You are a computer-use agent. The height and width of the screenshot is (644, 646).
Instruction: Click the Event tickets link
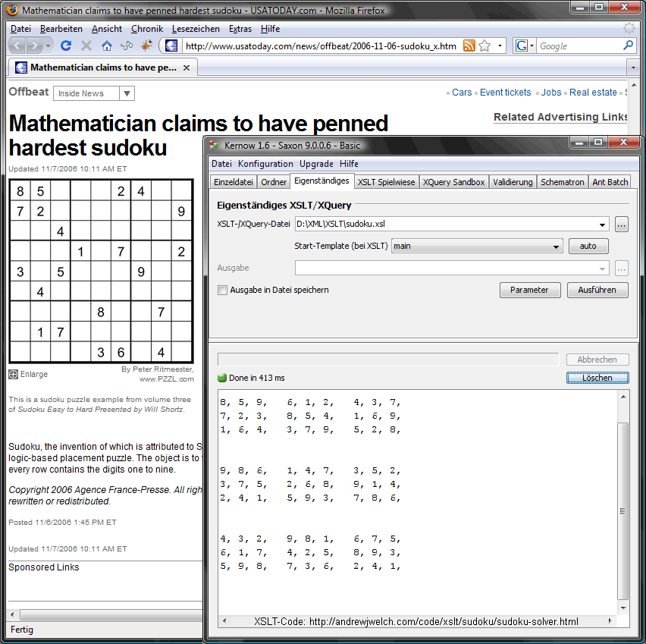[505, 93]
